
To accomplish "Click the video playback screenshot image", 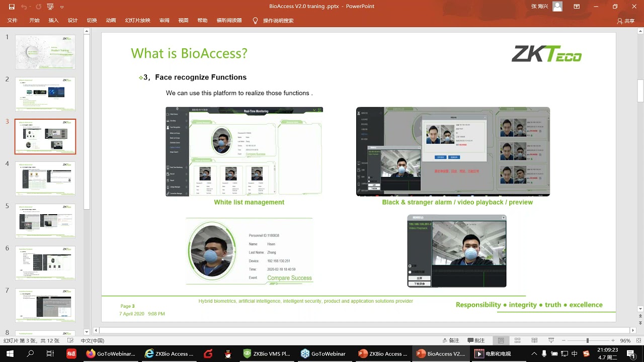I will (x=457, y=251).
